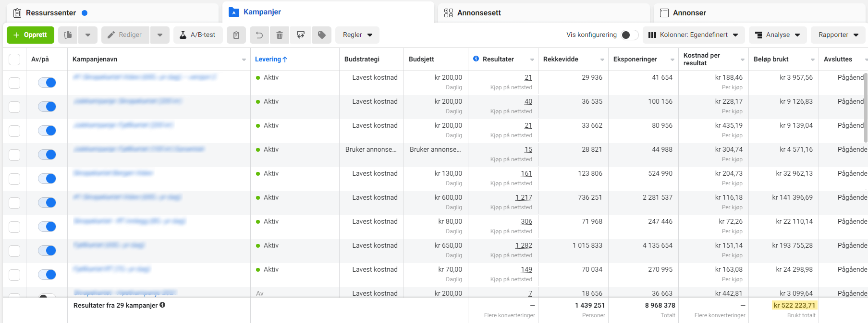
Task: Click the kr 193 755,28 amount spent
Action: (793, 246)
